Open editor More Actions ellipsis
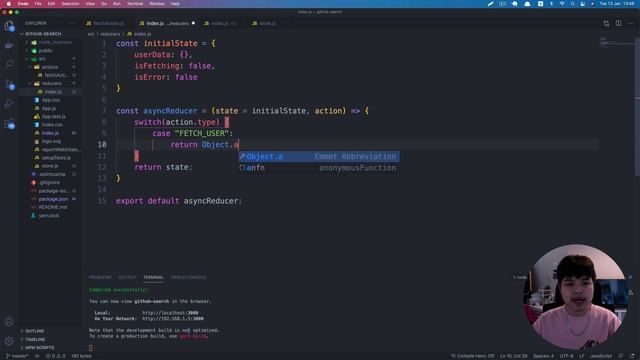 point(631,23)
